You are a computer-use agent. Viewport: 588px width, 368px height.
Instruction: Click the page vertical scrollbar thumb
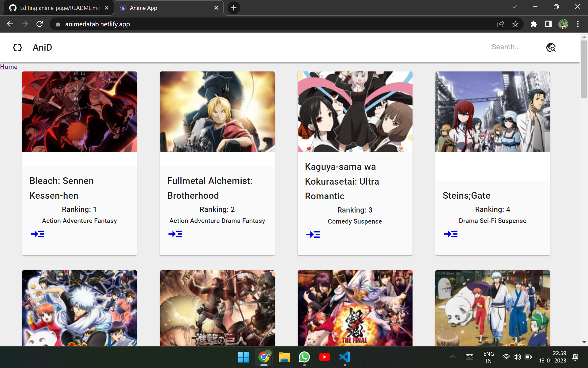[584, 69]
